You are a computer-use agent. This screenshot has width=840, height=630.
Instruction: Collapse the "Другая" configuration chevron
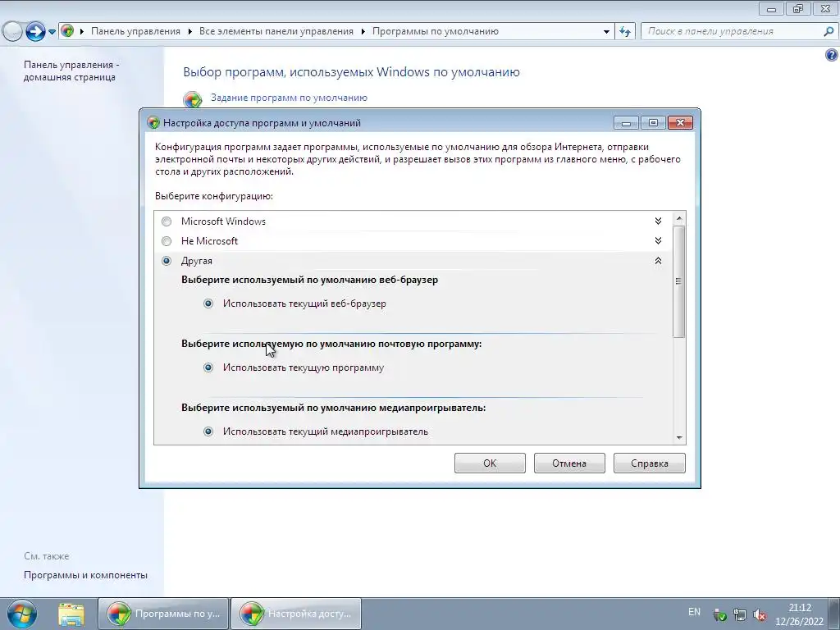click(658, 261)
